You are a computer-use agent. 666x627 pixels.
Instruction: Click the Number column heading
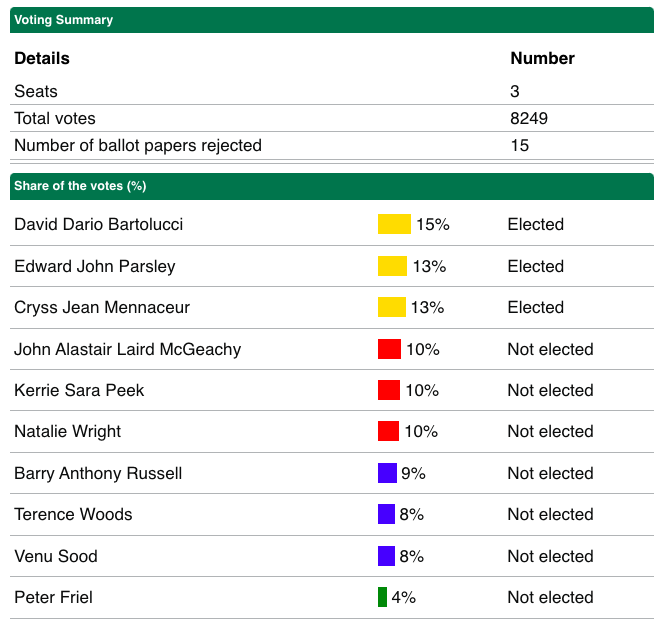[x=542, y=58]
